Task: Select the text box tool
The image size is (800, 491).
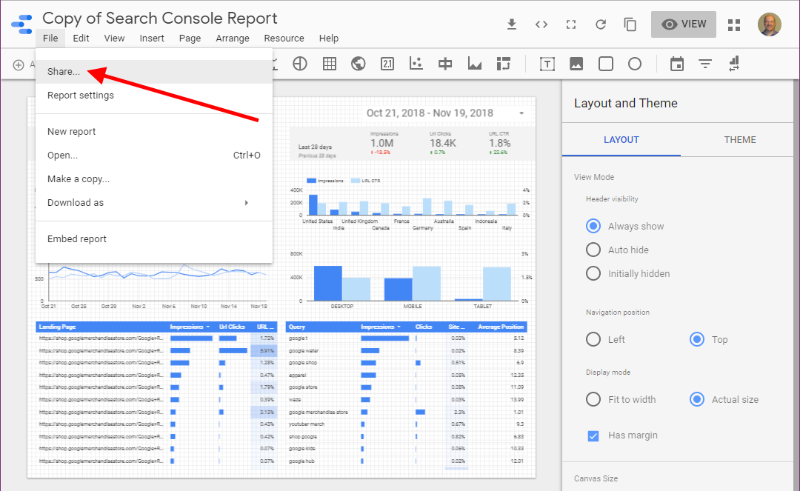Action: (x=547, y=64)
